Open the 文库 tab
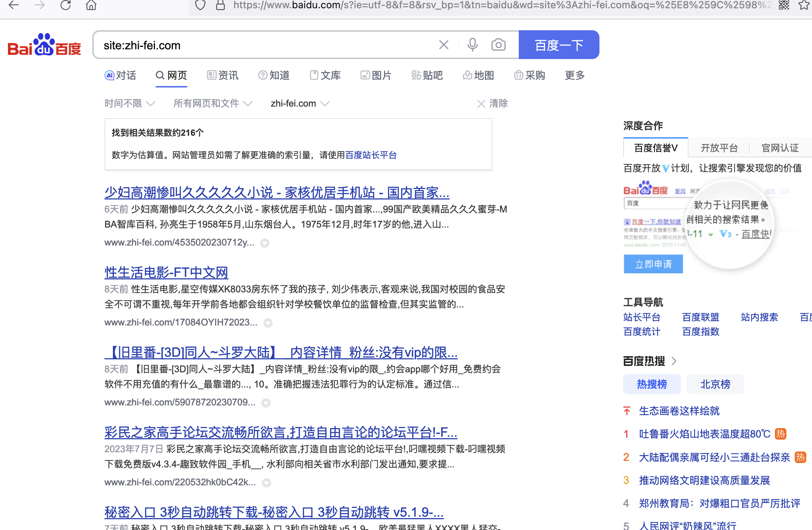The image size is (812, 530). click(x=325, y=75)
